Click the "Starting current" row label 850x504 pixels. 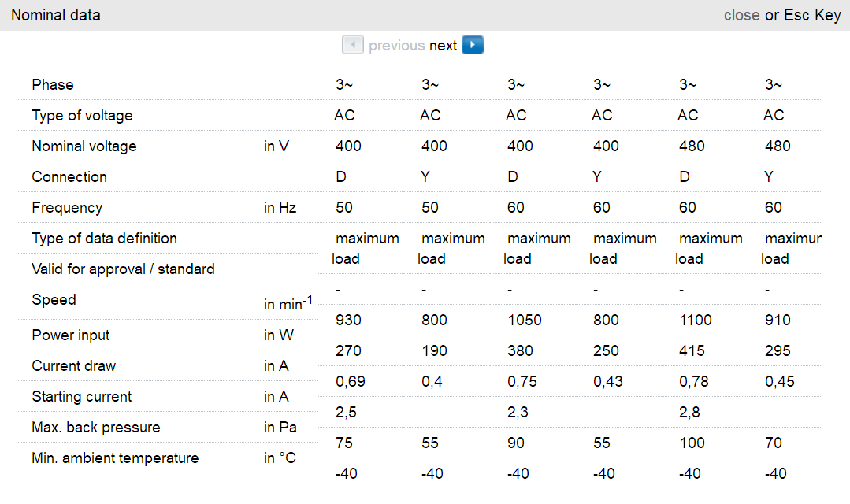[x=82, y=397]
